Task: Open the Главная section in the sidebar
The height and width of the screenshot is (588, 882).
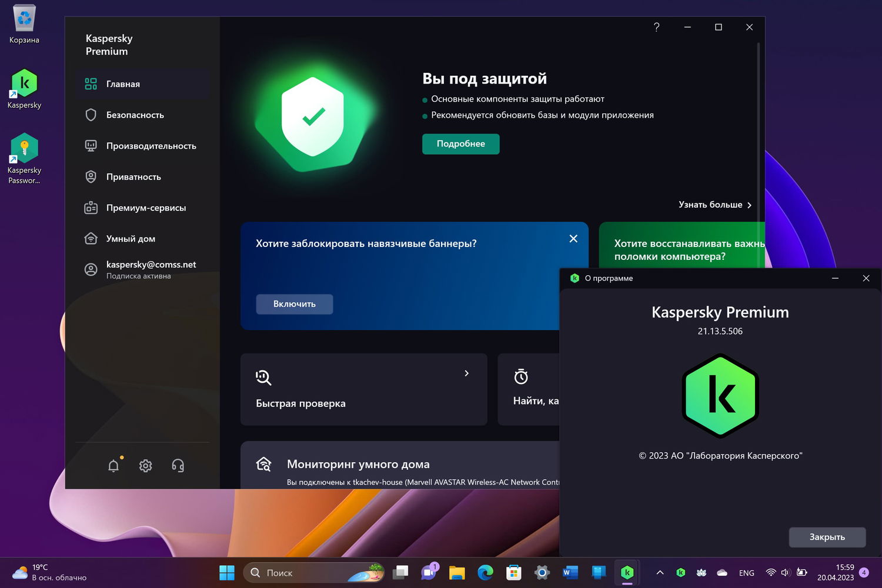Action: (142, 84)
